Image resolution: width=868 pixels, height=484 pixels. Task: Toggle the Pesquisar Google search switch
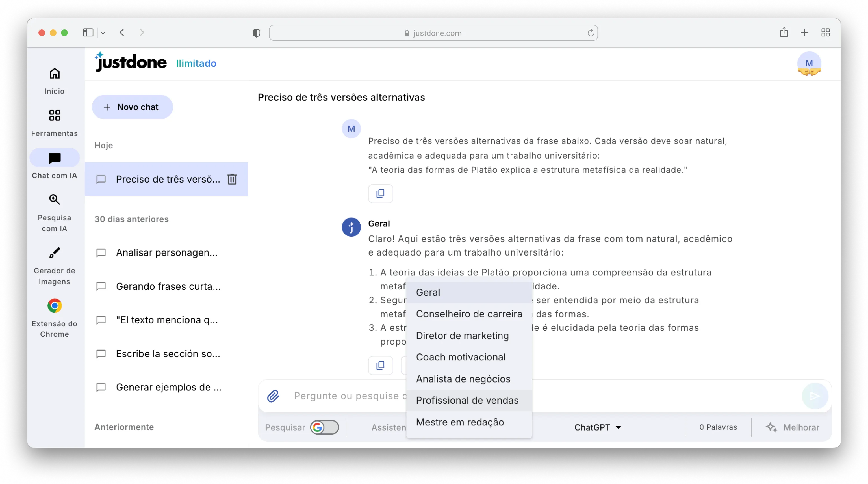324,427
